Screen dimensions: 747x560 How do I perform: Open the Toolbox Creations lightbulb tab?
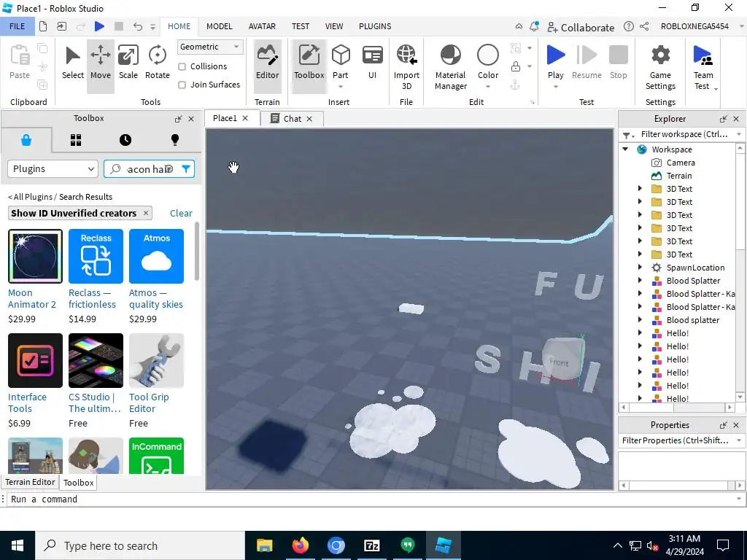(175, 140)
